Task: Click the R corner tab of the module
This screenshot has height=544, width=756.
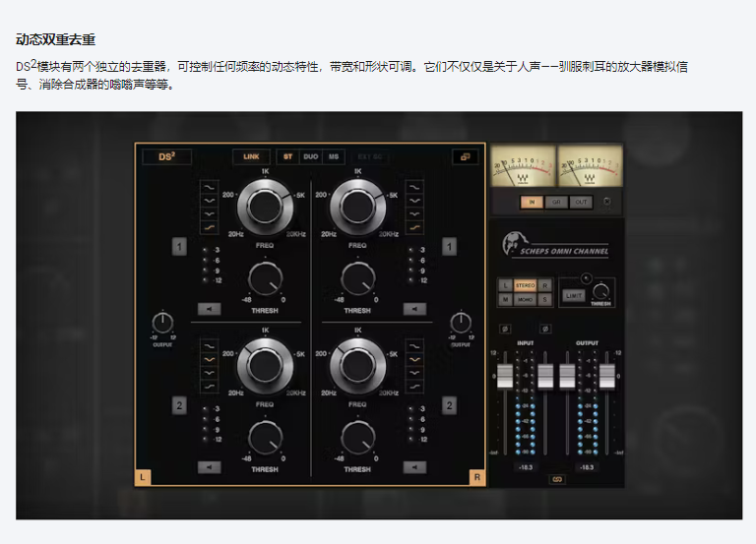Action: [x=476, y=477]
